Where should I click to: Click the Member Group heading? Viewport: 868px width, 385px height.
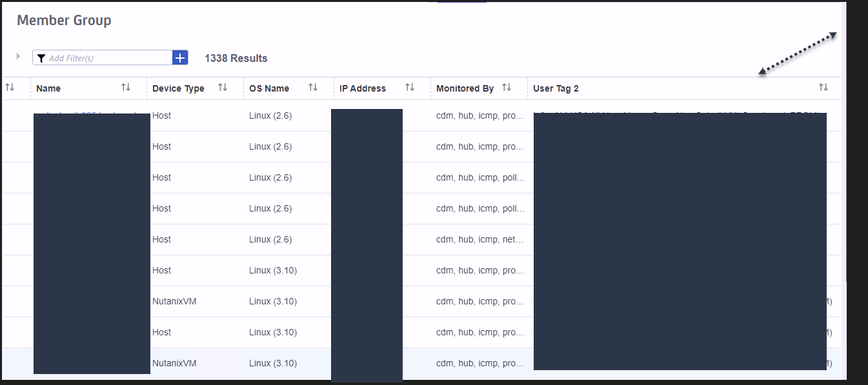click(x=64, y=20)
